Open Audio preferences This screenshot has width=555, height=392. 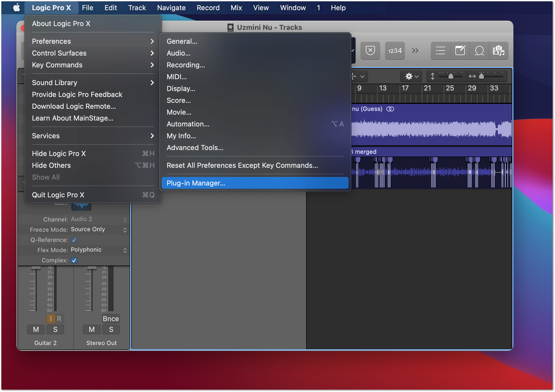(255, 53)
